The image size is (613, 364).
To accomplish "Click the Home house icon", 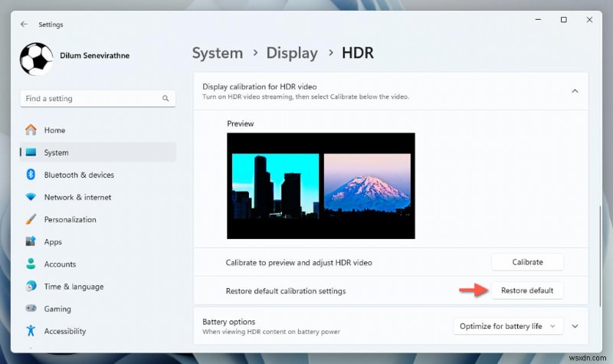I will pyautogui.click(x=31, y=130).
